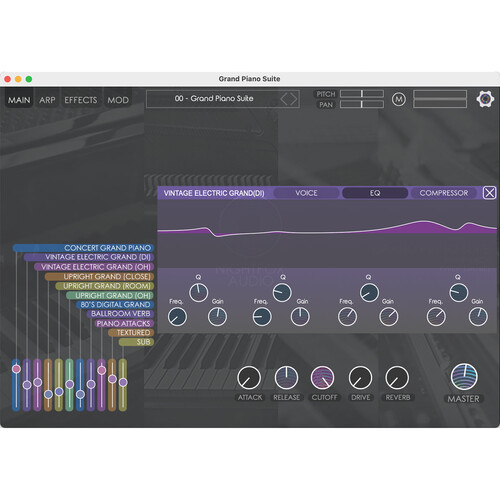
Task: Click the second EQ band Gain knob
Action: click(300, 317)
